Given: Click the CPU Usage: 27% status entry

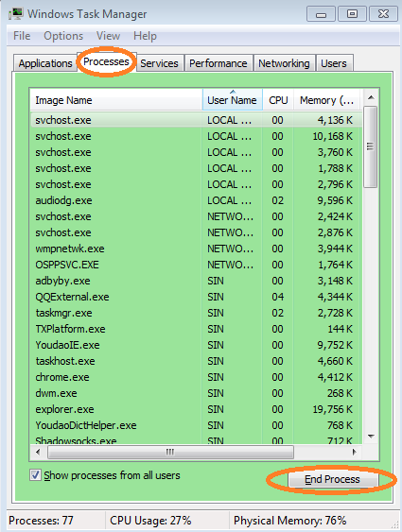Looking at the screenshot, I should click(x=150, y=520).
